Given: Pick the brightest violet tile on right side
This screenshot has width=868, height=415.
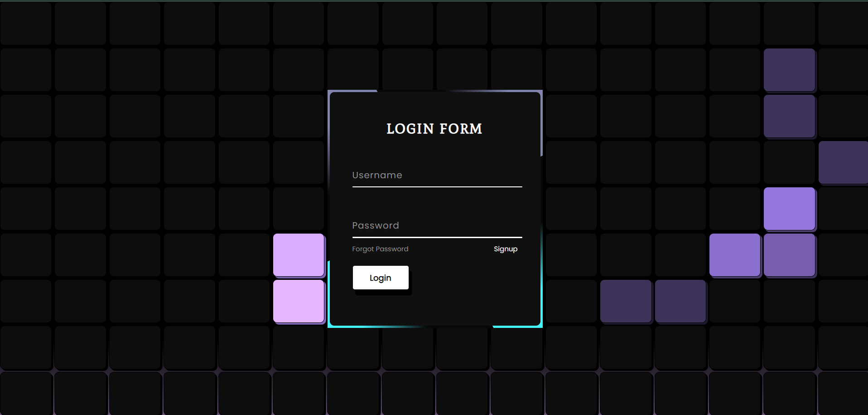Looking at the screenshot, I should [789, 209].
